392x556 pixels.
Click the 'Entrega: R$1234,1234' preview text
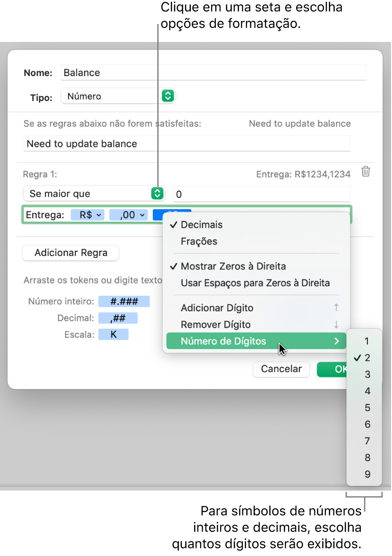point(303,174)
